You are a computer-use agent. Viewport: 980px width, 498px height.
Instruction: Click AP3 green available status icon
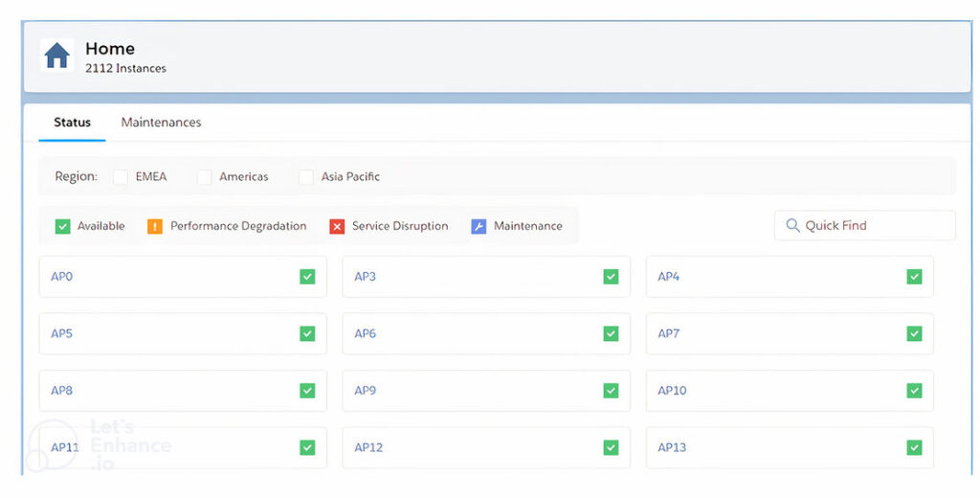pyautogui.click(x=611, y=277)
